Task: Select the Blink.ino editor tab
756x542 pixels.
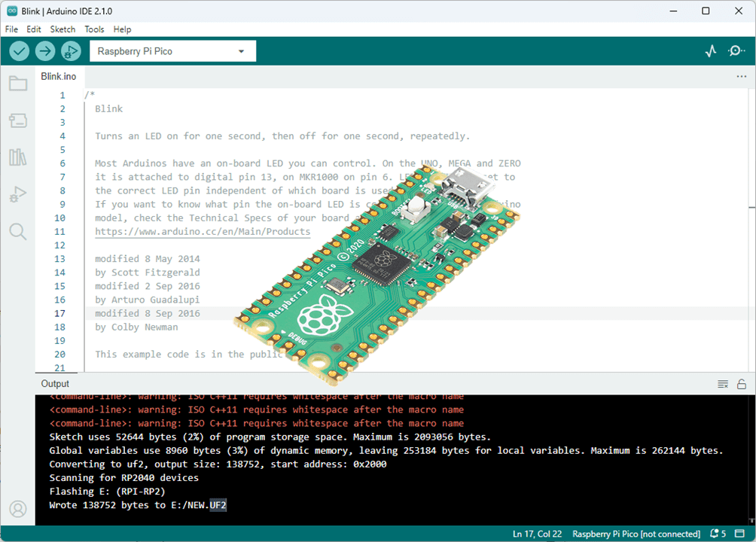Action: coord(58,76)
